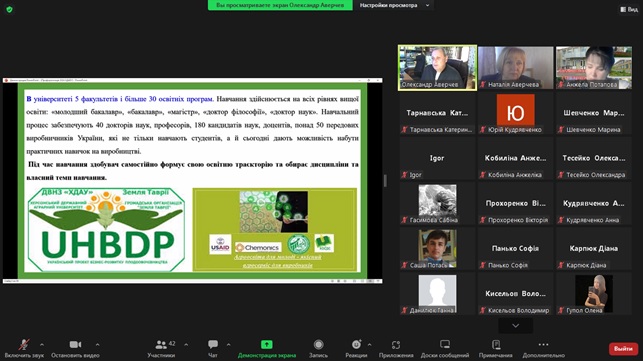643x361 pixels.
Task: Toggle camera off with Остановить видео
Action: point(75,348)
